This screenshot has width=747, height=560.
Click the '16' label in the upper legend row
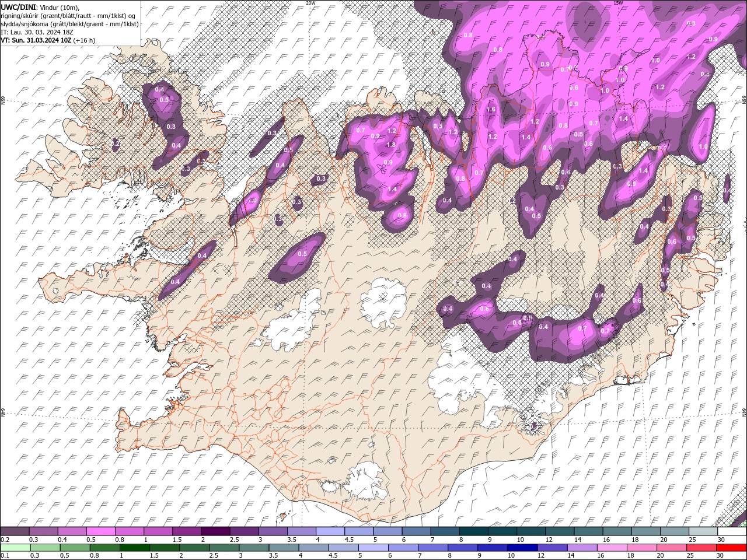click(x=607, y=540)
